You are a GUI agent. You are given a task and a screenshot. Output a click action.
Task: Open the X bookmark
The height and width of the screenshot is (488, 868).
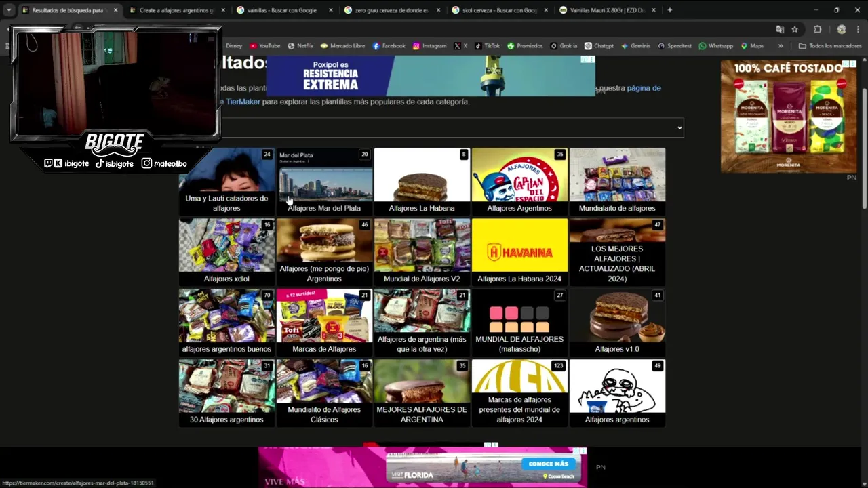[x=460, y=46]
